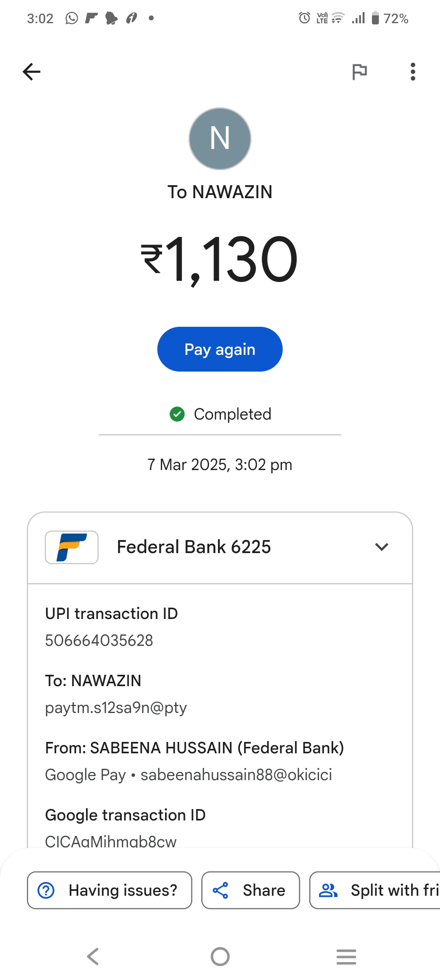Tap NAWAZIN's profile avatar

point(220,138)
